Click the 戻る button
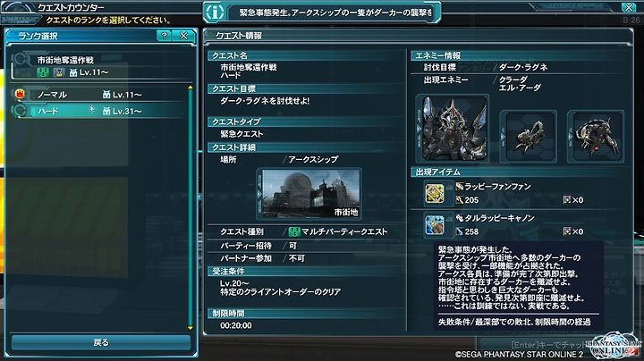The height and width of the screenshot is (361, 644). [x=101, y=342]
